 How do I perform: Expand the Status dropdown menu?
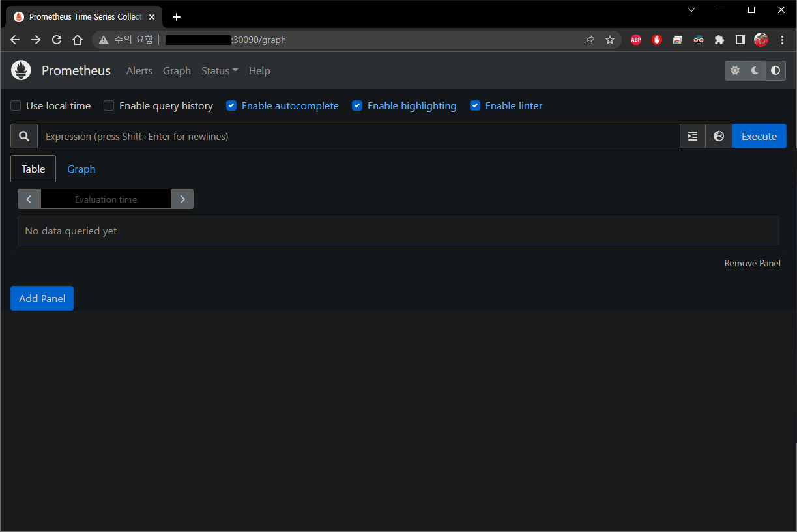coord(220,70)
